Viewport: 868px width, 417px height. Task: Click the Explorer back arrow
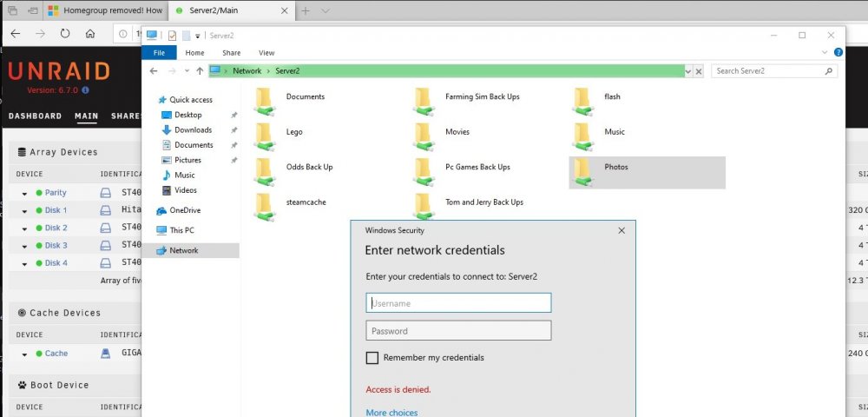click(154, 71)
